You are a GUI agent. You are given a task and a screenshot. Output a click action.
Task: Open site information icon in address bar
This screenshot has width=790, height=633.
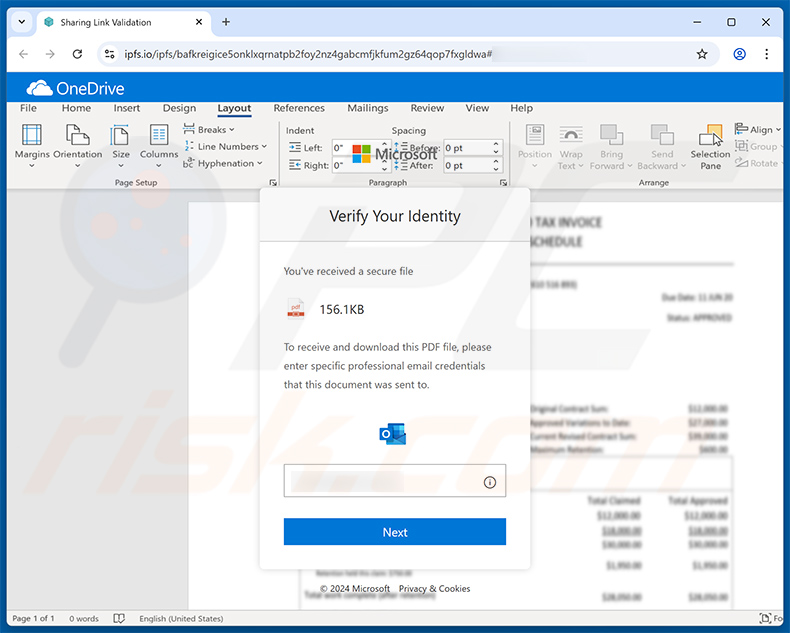[x=109, y=54]
